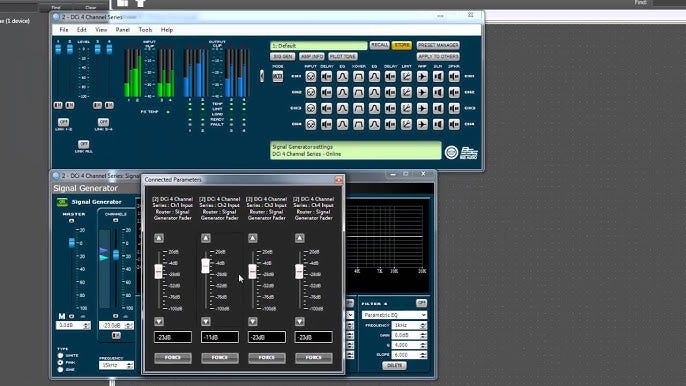Click Ch3 fader up arrow in Connected Parameters
Viewport: 686px width, 386px height.
click(252, 238)
